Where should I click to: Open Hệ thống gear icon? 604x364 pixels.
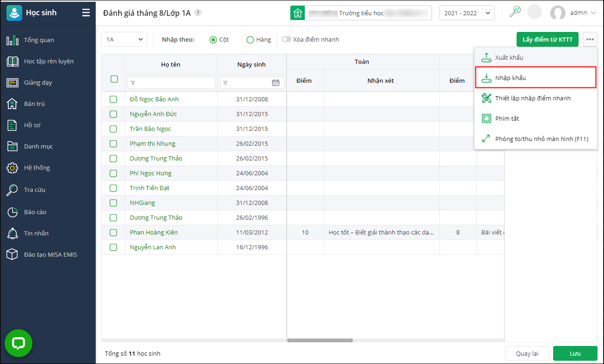pos(12,168)
